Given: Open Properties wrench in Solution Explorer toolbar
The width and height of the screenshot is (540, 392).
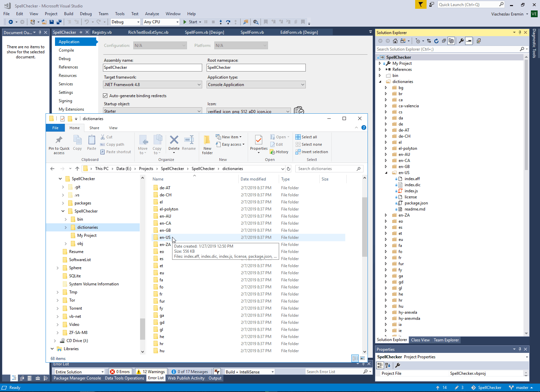Looking at the screenshot, I should click(x=461, y=41).
